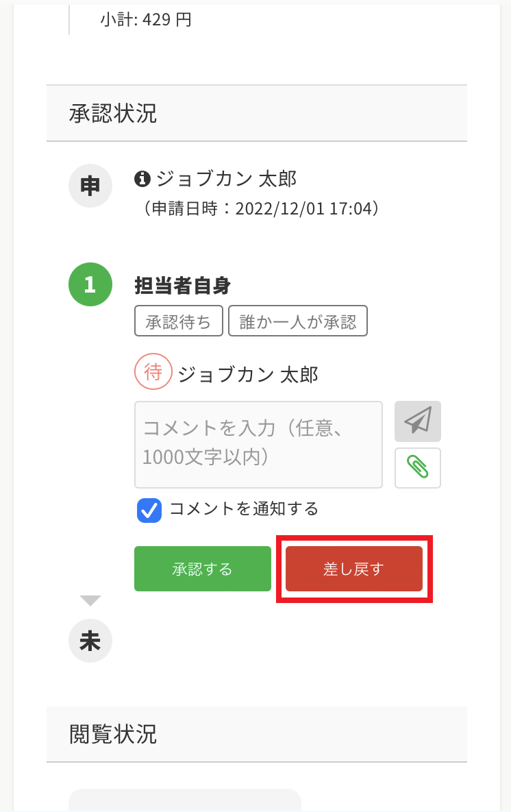The height and width of the screenshot is (812, 511).
Task: Click the green paperclip attachment icon
Action: [x=417, y=467]
